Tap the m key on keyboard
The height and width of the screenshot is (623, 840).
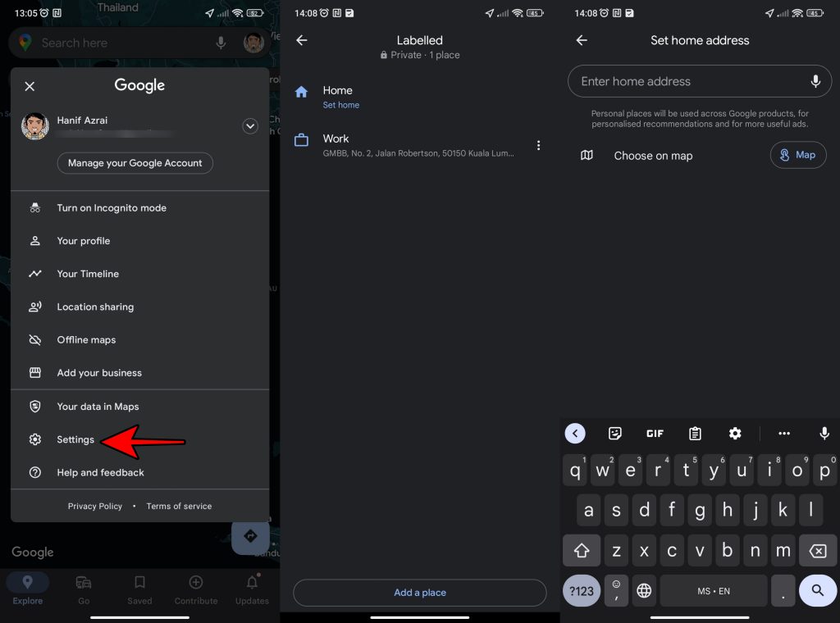click(x=783, y=550)
